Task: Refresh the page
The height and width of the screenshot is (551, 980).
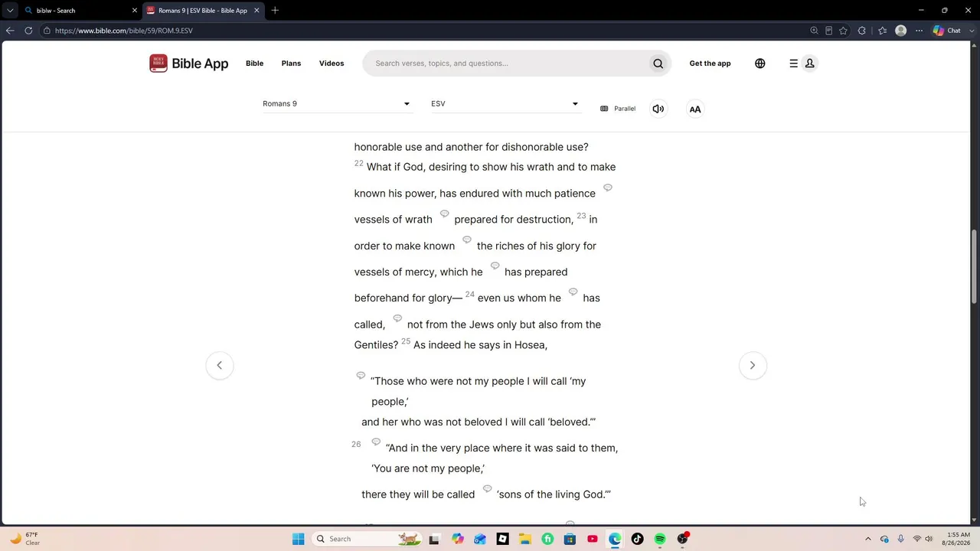Action: 28,31
